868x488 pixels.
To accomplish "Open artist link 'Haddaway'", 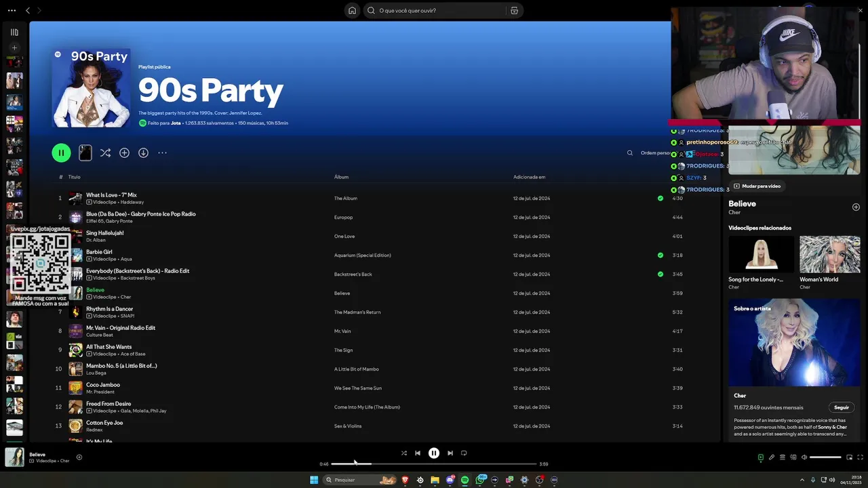I will tap(132, 202).
